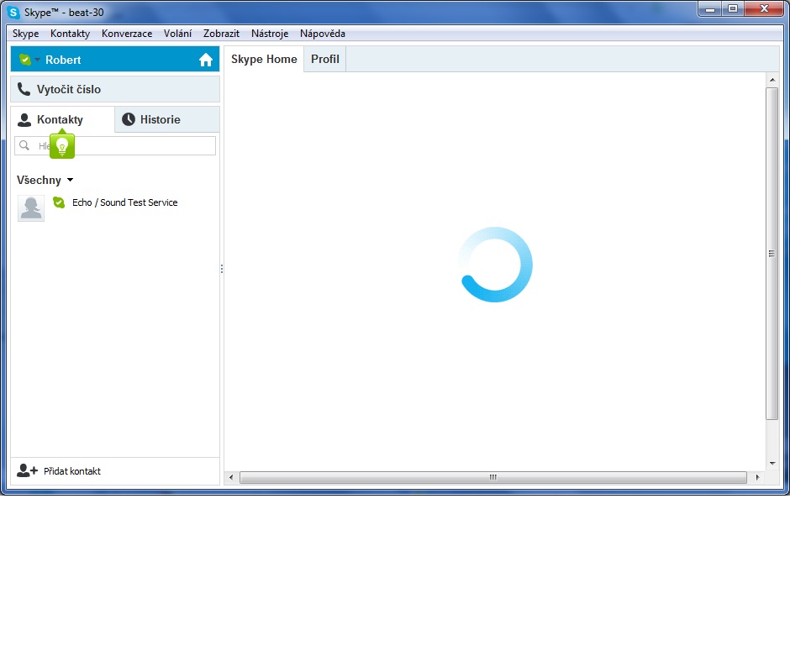Select the Profil tab
This screenshot has height=672, width=790.
pyautogui.click(x=325, y=59)
